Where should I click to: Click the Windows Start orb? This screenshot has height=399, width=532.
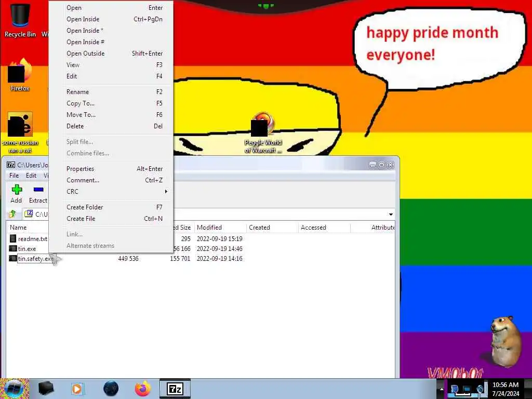pos(14,389)
